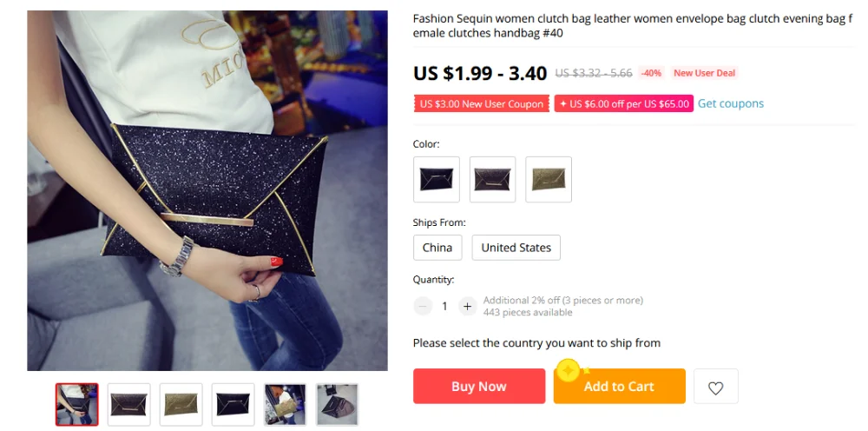Show first thumbnail of model holding clutch
The image size is (868, 431).
pyautogui.click(x=77, y=404)
